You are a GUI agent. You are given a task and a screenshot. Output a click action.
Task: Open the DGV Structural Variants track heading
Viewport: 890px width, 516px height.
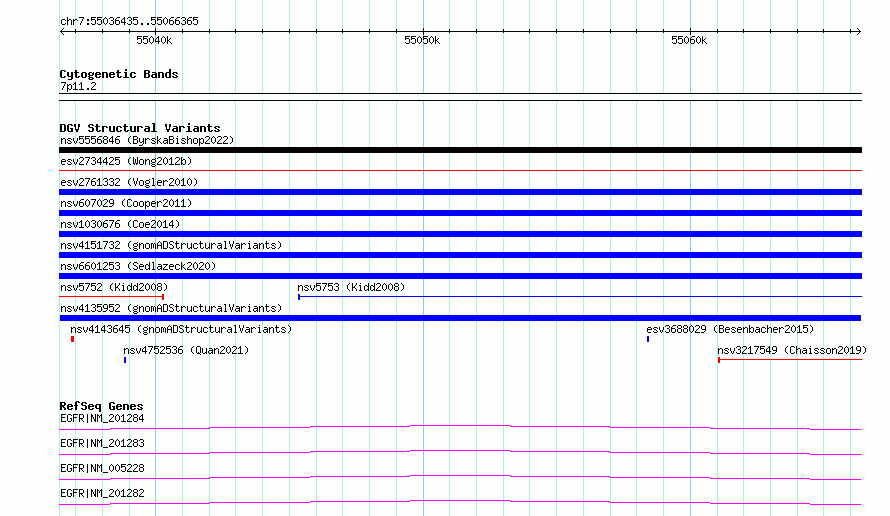[x=140, y=128]
